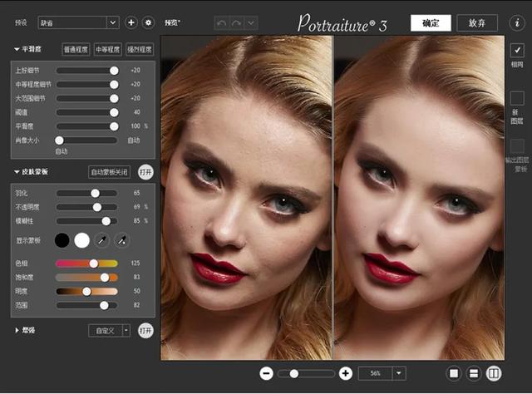Open the 56% zoom level dropdown
The width and height of the screenshot is (532, 394).
point(400,374)
